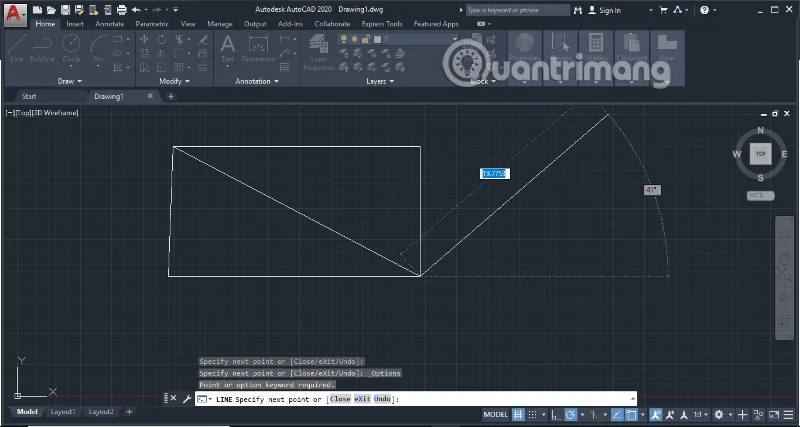800x427 pixels.
Task: Click the binoculars search icon
Action: click(x=578, y=10)
